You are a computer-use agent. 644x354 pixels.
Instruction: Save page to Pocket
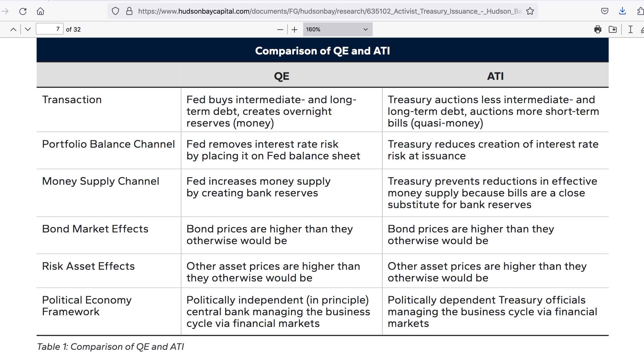pyautogui.click(x=605, y=11)
